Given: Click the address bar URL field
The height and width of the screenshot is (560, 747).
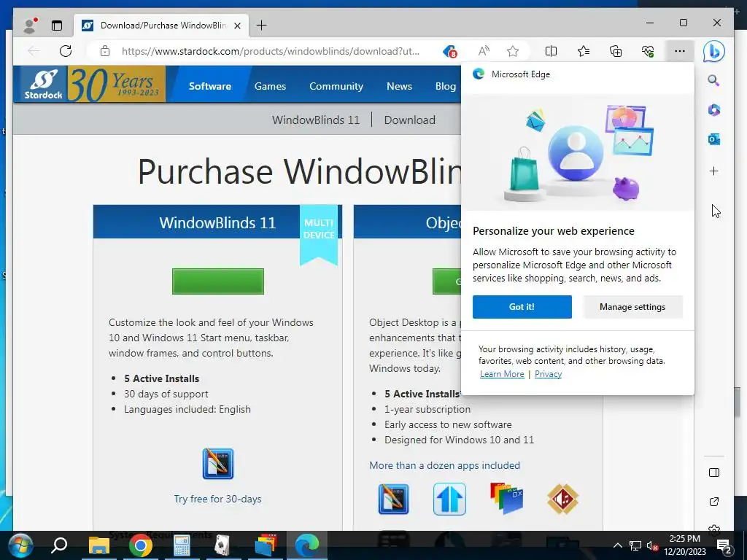Looking at the screenshot, I should pyautogui.click(x=271, y=51).
